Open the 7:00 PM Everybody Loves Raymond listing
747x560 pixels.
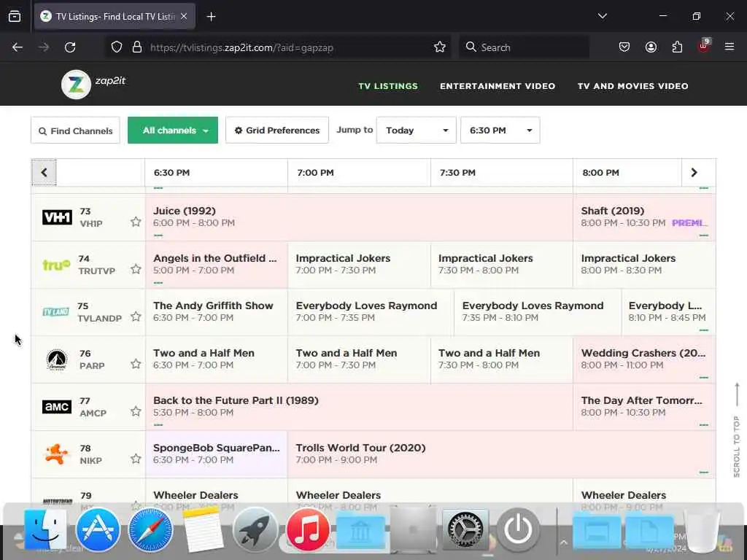(x=371, y=312)
